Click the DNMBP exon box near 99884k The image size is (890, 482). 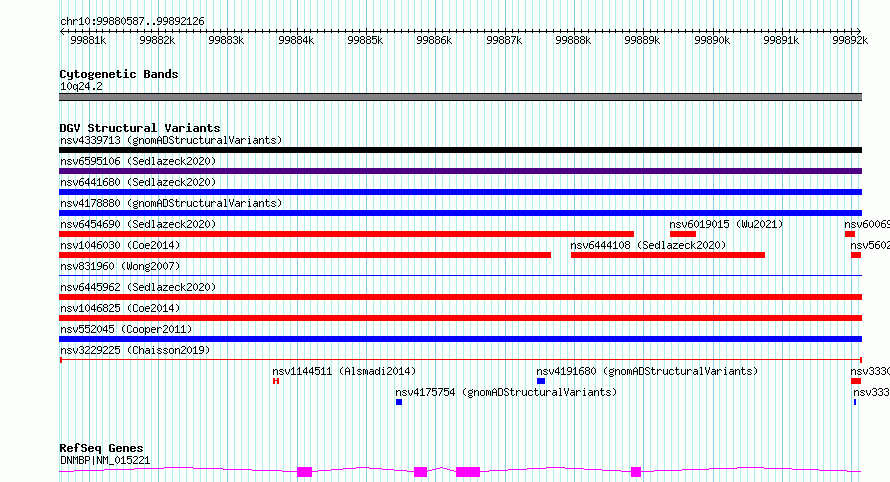tap(305, 472)
